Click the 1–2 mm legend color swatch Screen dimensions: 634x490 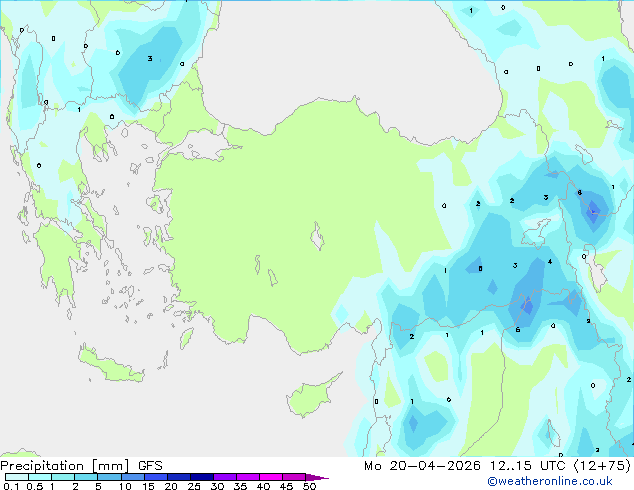(x=63, y=477)
